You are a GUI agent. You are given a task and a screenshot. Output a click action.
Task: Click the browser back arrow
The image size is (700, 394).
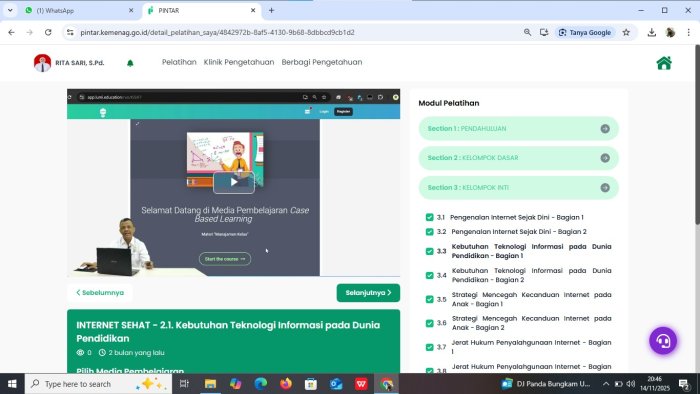click(x=12, y=32)
